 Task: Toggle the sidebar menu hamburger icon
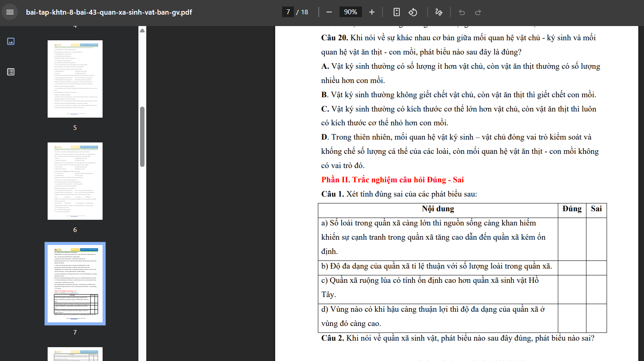point(10,12)
